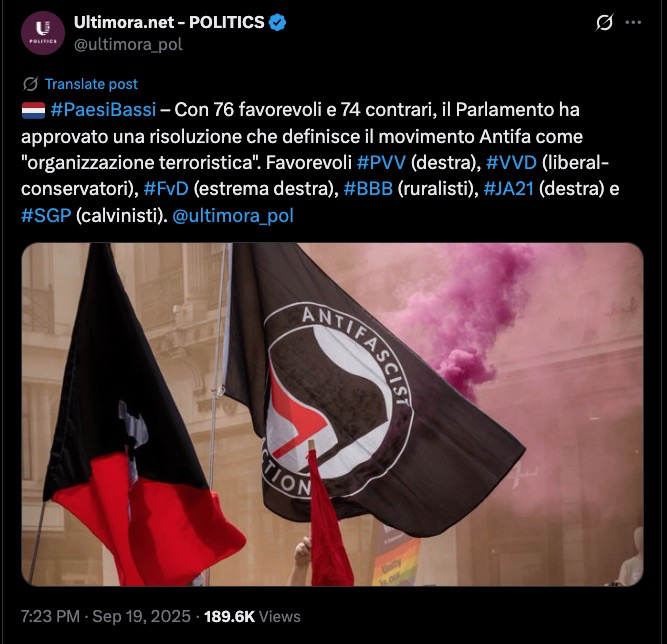Image resolution: width=667 pixels, height=644 pixels.
Task: View the 189.6K Views count
Action: (x=252, y=616)
